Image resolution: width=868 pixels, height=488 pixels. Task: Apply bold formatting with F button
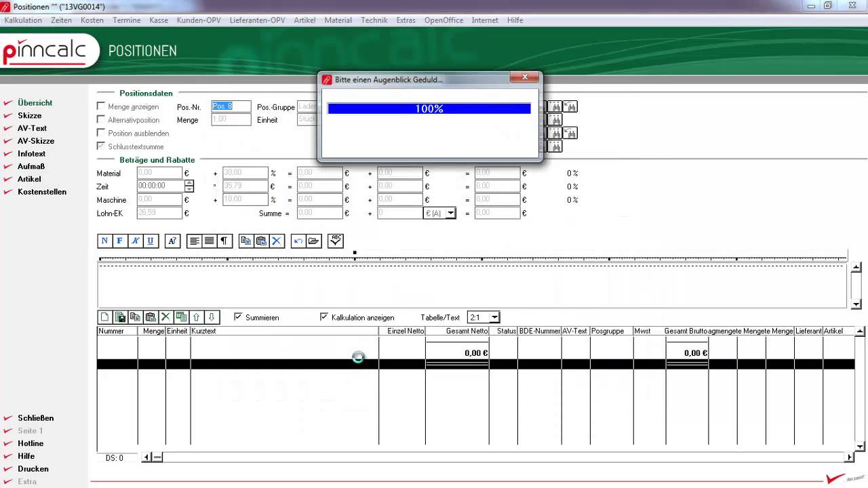(120, 241)
